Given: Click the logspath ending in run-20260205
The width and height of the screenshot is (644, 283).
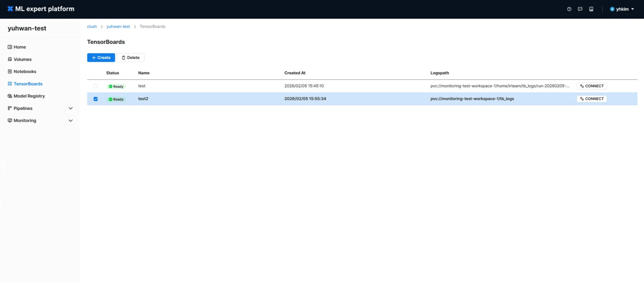Looking at the screenshot, I should click(500, 86).
